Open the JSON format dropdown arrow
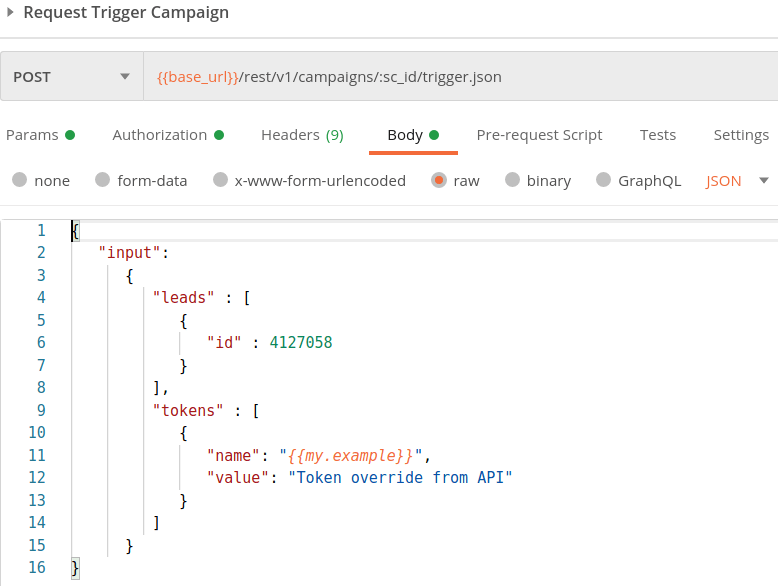 pos(764,181)
